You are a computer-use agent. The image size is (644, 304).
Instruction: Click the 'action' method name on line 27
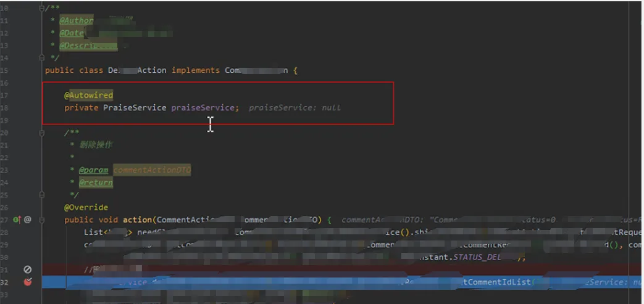coord(137,220)
